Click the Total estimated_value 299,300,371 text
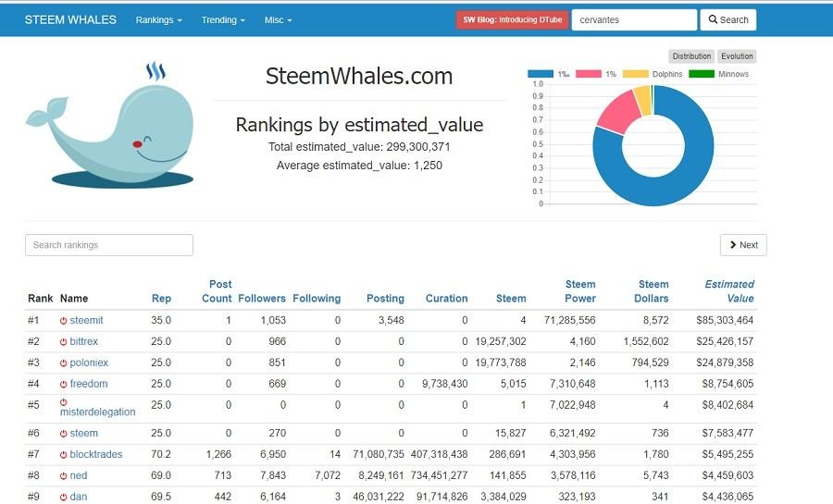The height and width of the screenshot is (504, 833). [x=359, y=147]
